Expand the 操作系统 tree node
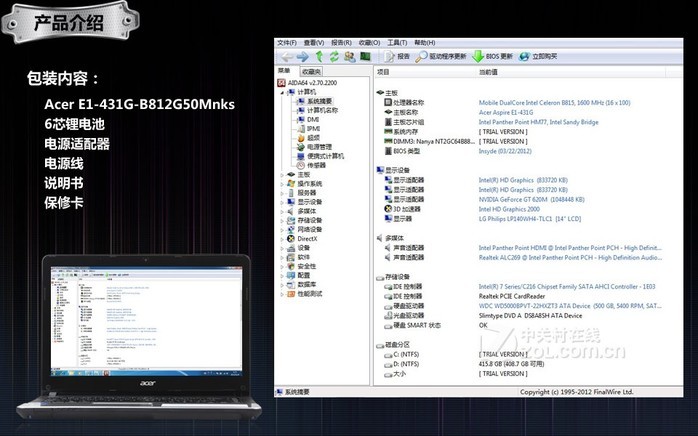This screenshot has height=436, width=698. [x=283, y=183]
